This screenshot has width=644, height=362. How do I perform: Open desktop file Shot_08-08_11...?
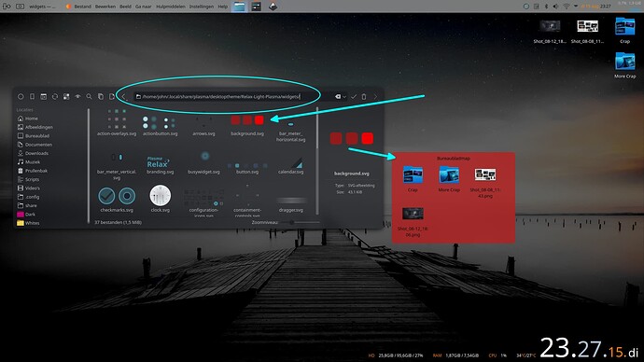tap(587, 31)
